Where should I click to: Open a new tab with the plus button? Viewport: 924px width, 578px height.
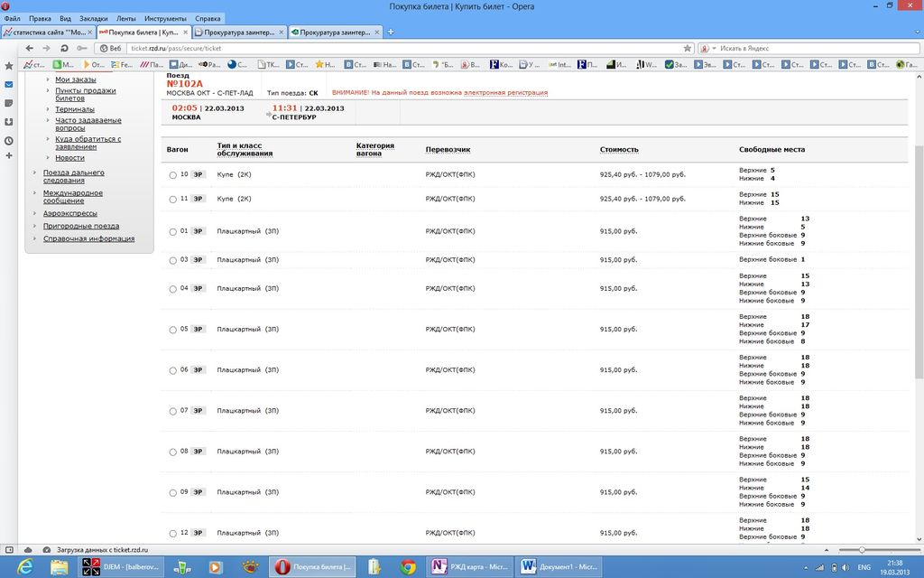click(x=391, y=32)
